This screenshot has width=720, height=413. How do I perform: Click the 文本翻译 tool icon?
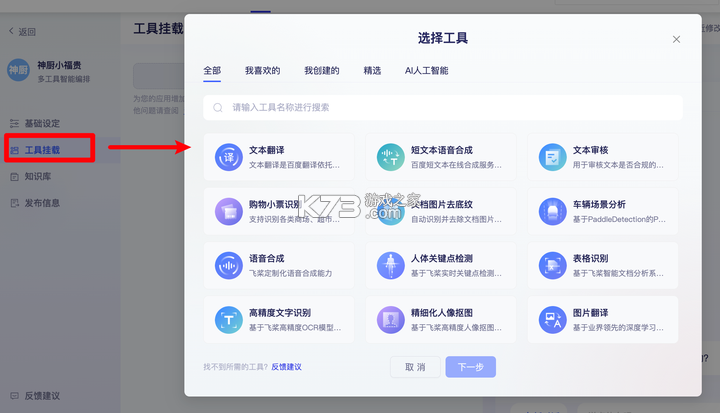tap(229, 157)
